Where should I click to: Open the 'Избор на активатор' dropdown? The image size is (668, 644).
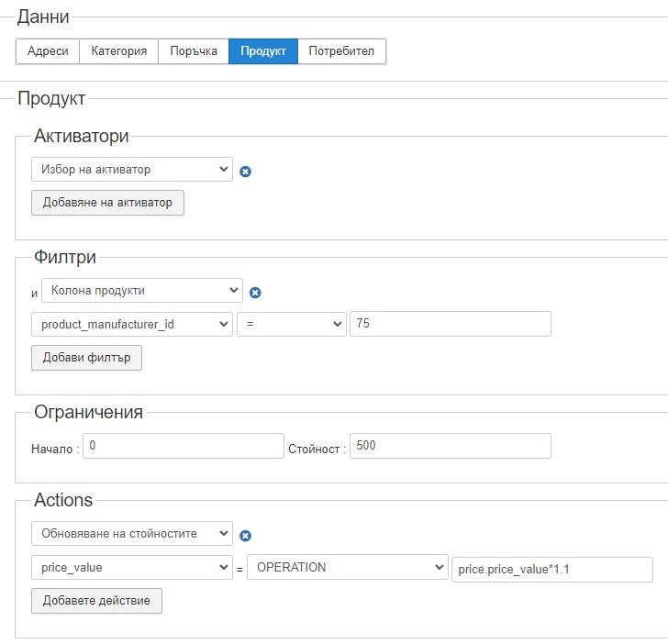coord(132,170)
